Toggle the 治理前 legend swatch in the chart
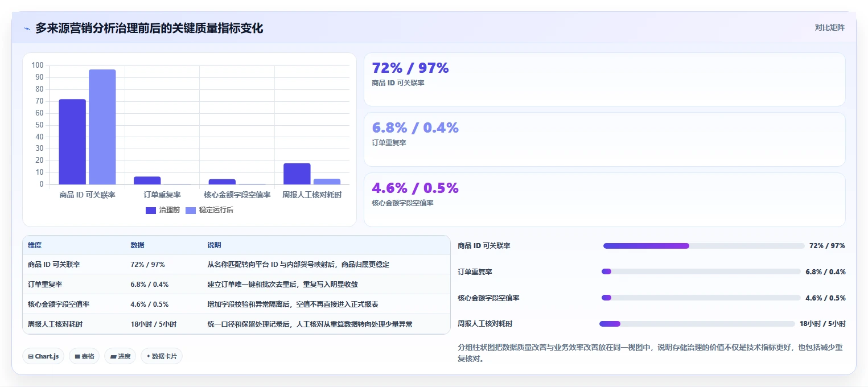 [151, 210]
